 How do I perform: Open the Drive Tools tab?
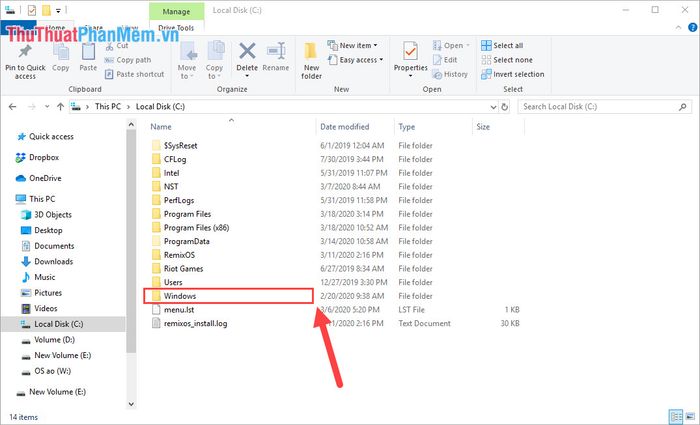(x=176, y=28)
